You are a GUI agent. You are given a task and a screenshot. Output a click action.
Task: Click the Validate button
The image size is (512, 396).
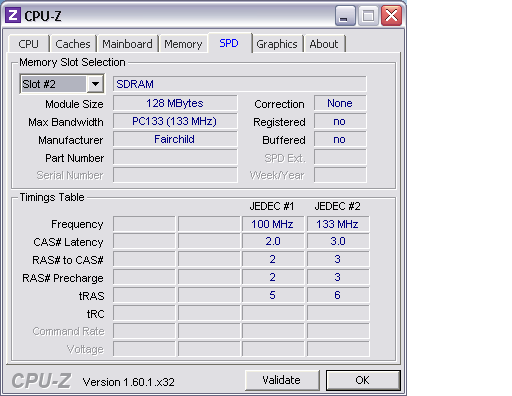282,380
